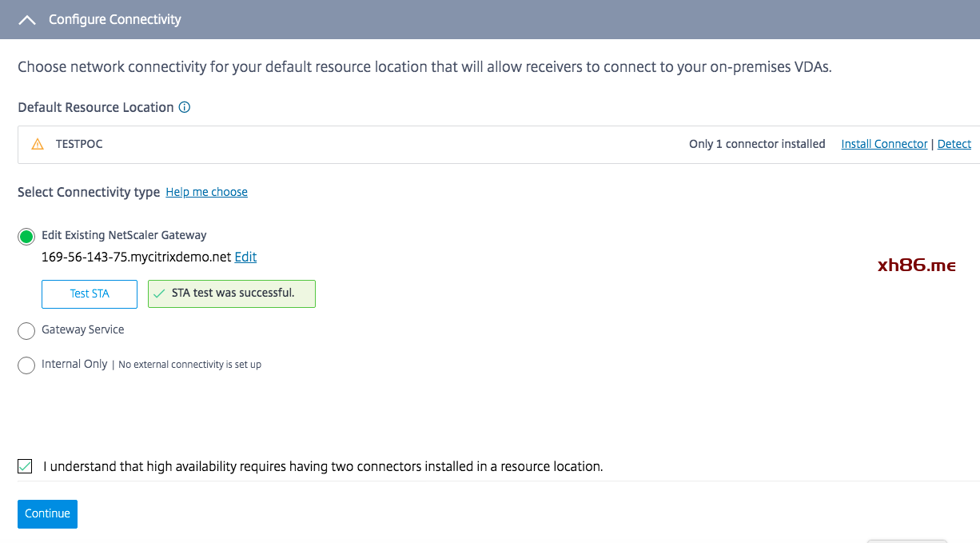Click the Test STA button
Image resolution: width=980 pixels, height=543 pixels.
[x=90, y=293]
